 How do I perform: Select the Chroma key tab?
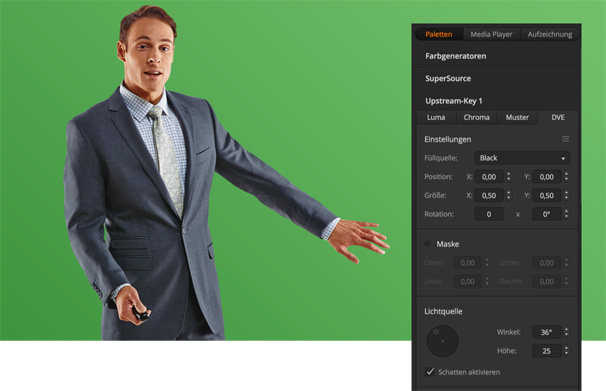(x=477, y=117)
